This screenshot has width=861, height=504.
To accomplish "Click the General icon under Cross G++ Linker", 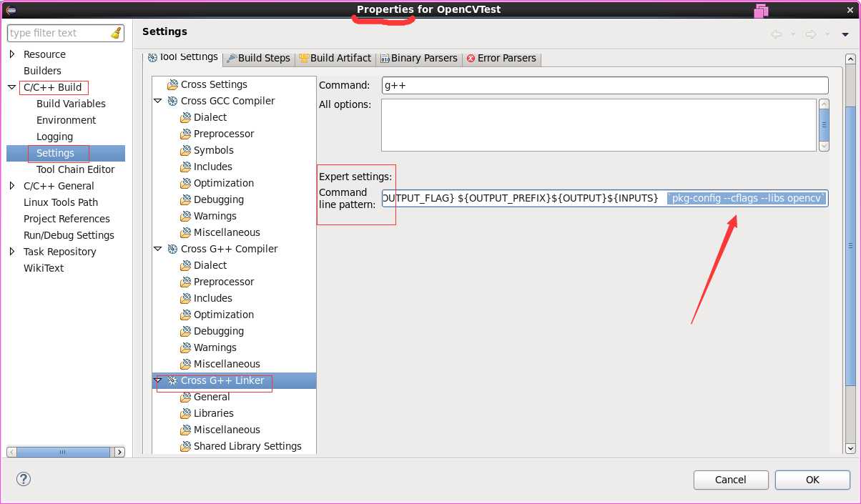I will (185, 397).
